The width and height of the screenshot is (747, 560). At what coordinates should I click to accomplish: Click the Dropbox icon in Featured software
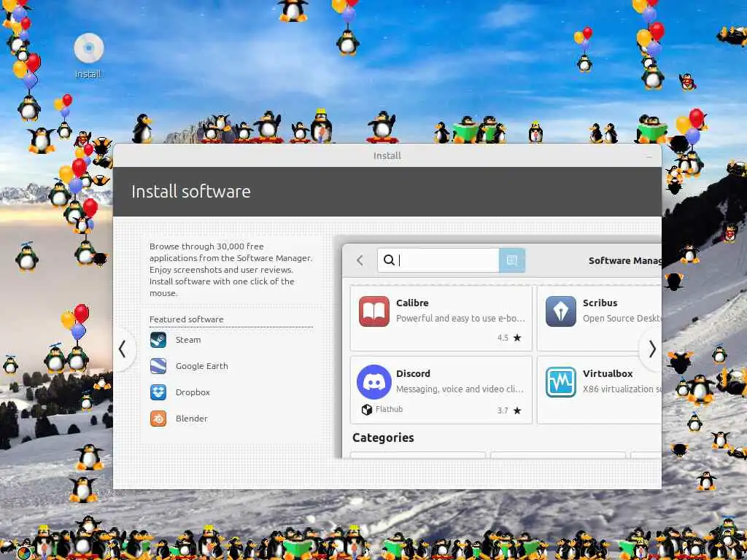[158, 392]
